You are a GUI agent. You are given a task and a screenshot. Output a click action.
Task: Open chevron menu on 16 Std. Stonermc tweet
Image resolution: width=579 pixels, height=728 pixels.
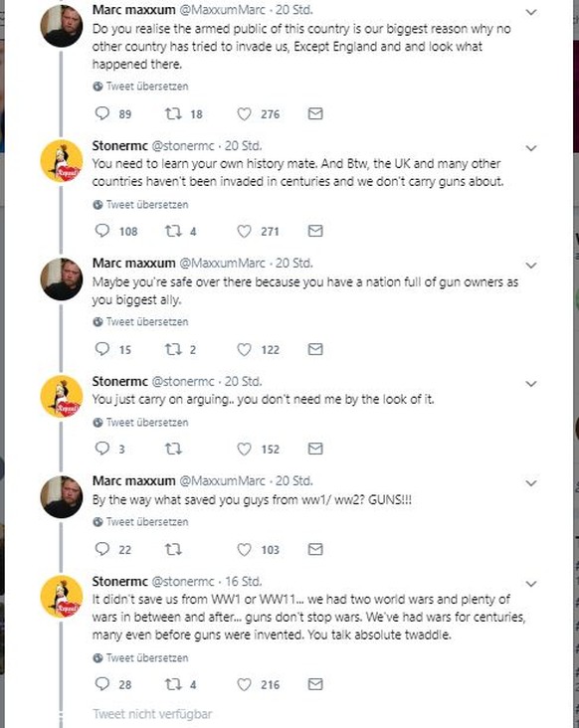click(531, 584)
